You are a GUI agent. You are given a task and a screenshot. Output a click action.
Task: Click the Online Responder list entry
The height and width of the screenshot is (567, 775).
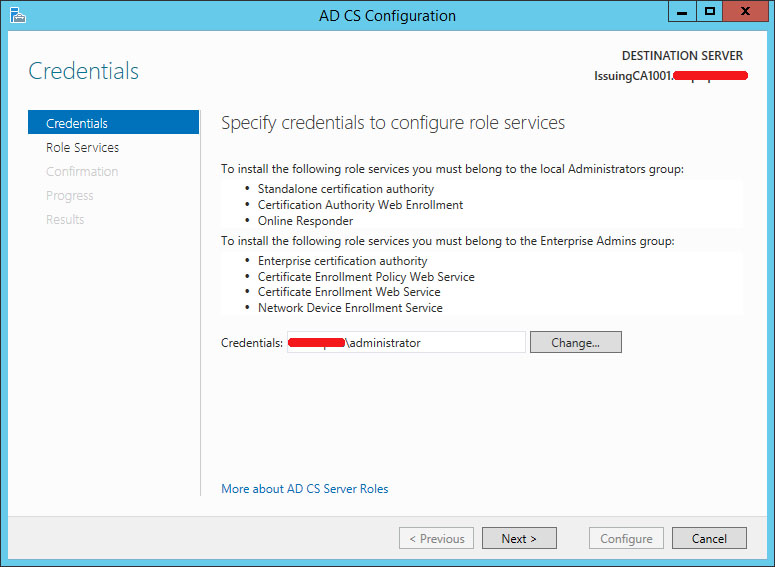305,221
